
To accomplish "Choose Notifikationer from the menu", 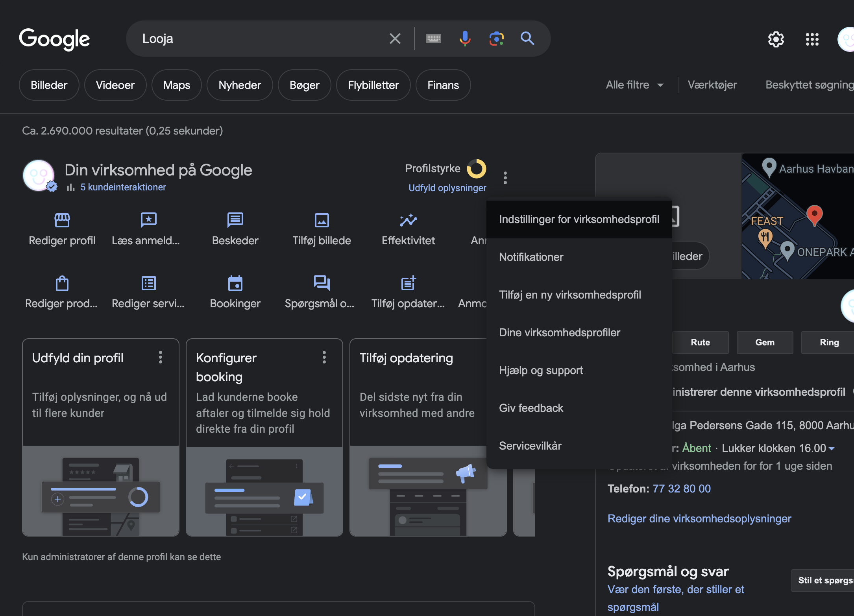I will click(579, 257).
